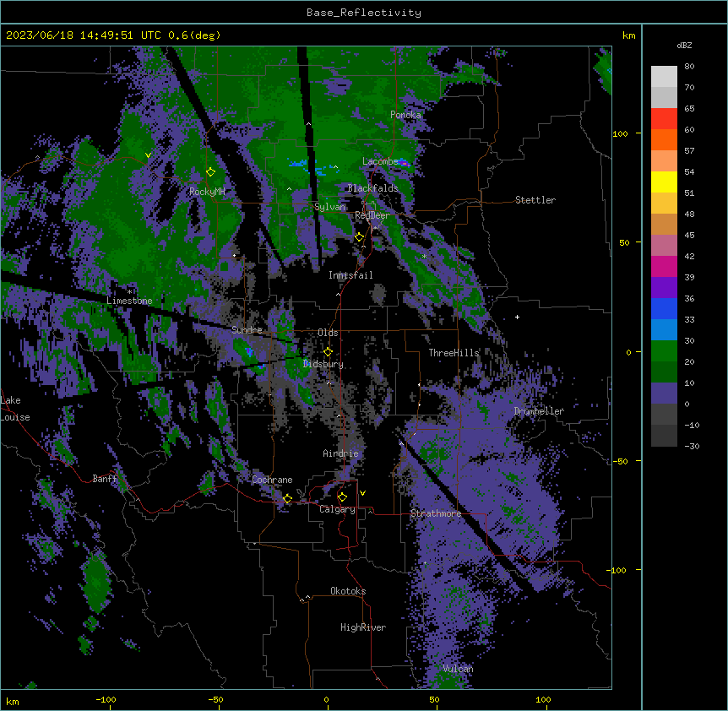Click the Base_Reflectivity title

364,13
